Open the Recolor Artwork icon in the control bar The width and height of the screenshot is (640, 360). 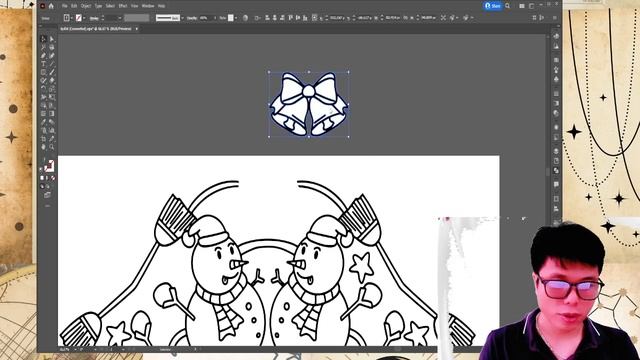(x=245, y=18)
